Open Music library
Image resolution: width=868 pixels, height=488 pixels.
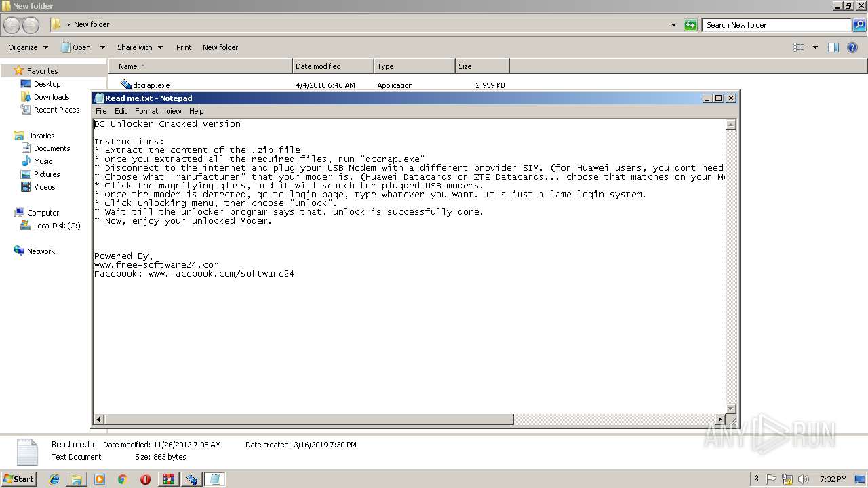point(43,161)
